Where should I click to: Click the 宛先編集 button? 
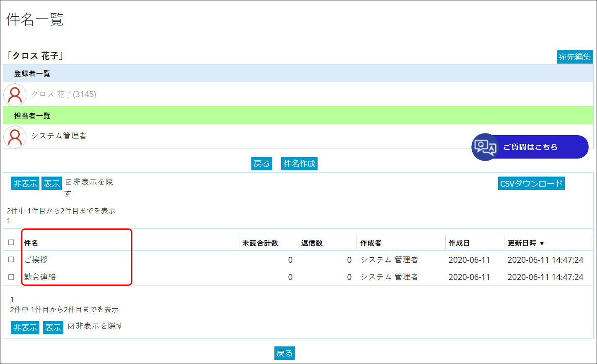575,56
